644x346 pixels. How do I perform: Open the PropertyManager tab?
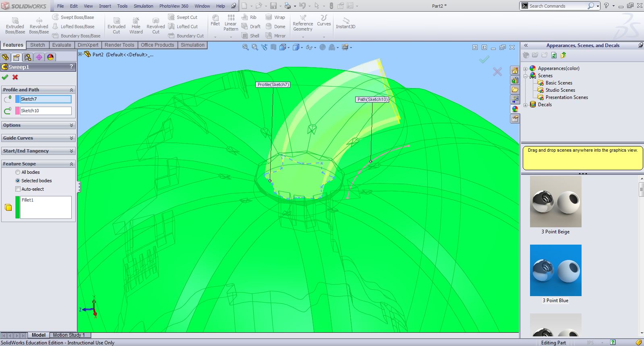pyautogui.click(x=17, y=57)
